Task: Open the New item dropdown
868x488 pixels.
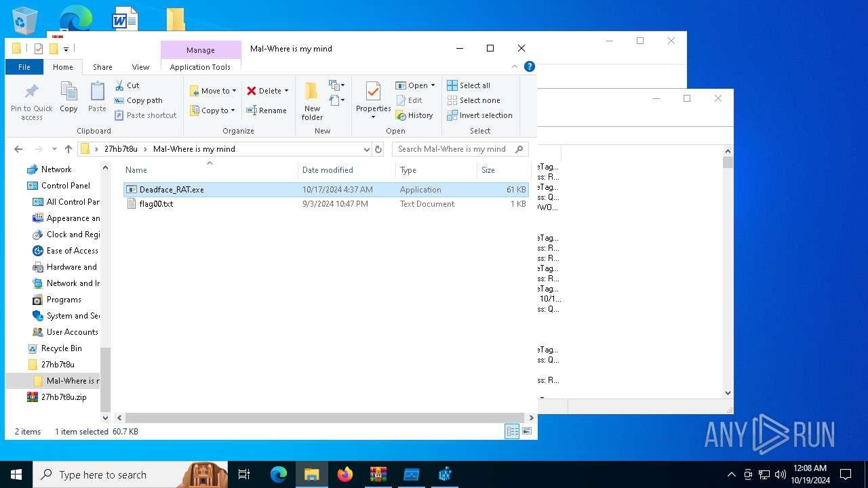Action: pyautogui.click(x=337, y=85)
